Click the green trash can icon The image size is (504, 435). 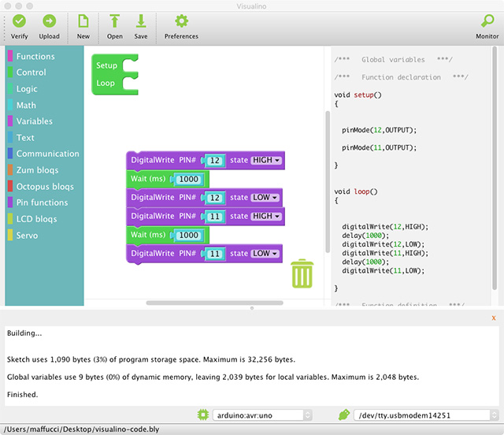(302, 274)
